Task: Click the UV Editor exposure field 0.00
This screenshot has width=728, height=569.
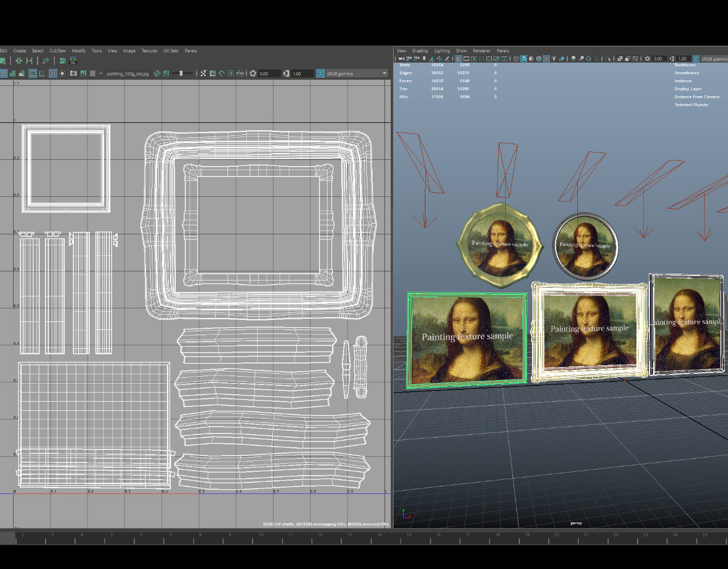Action: click(x=269, y=73)
